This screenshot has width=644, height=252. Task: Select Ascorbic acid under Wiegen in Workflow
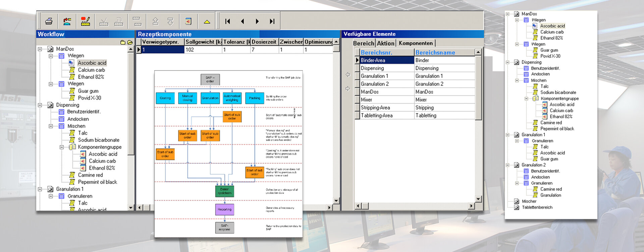[x=92, y=63]
